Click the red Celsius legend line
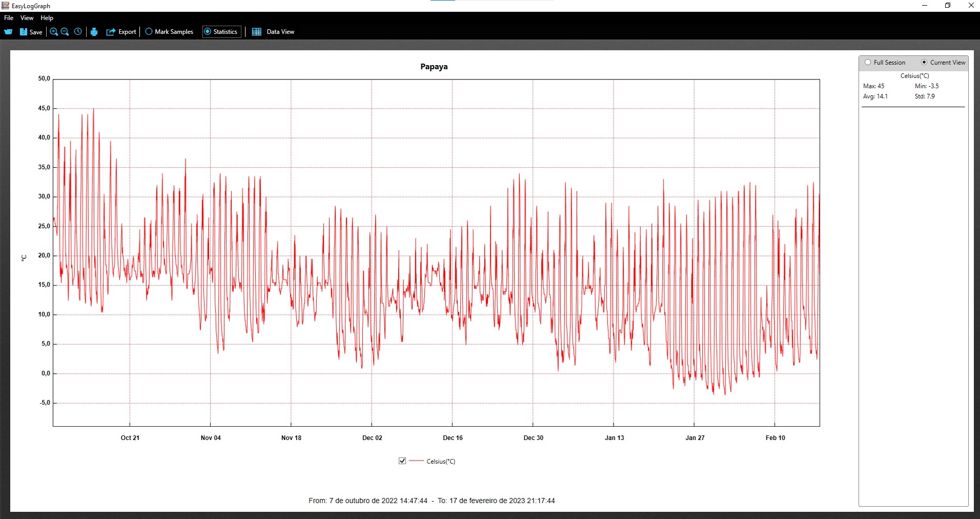 click(x=416, y=461)
